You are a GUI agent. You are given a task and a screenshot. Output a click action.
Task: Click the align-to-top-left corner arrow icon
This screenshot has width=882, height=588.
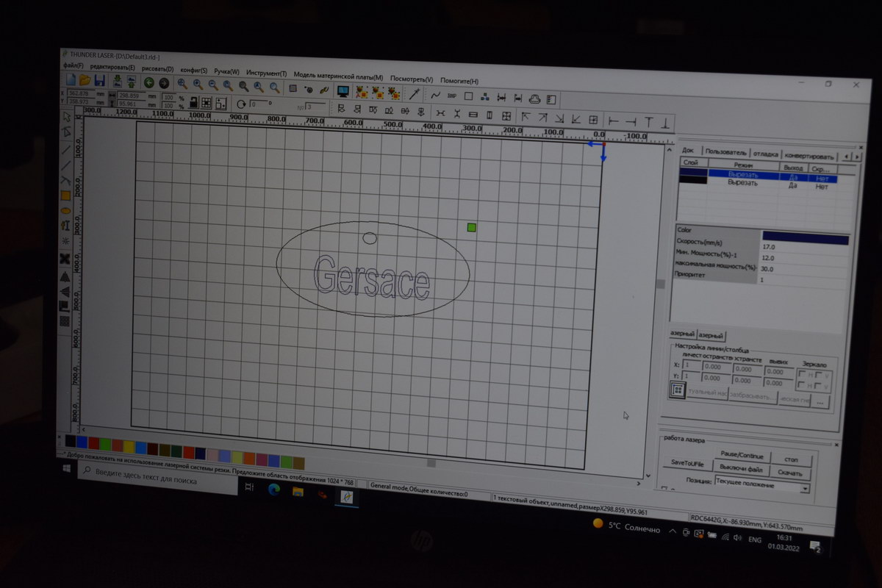click(525, 118)
